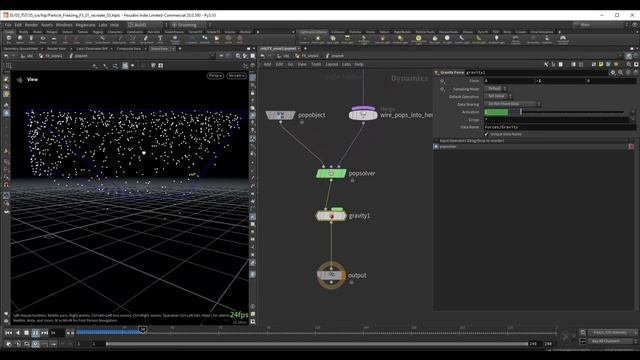Select the popobject node

(x=280, y=115)
